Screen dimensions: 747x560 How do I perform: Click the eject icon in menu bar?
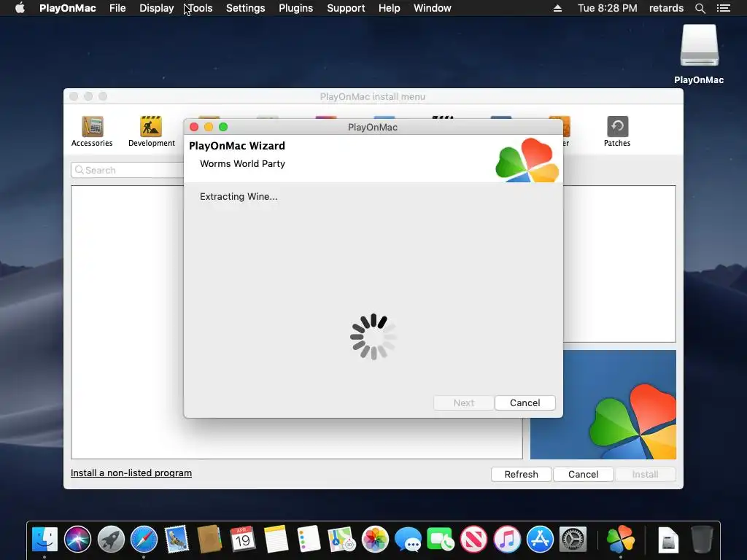pyautogui.click(x=557, y=8)
